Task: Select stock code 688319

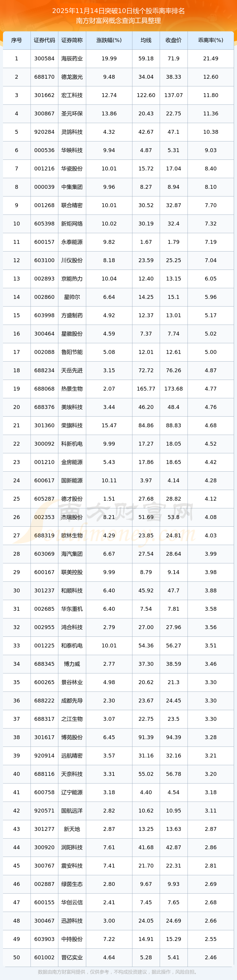Action: coord(44,536)
